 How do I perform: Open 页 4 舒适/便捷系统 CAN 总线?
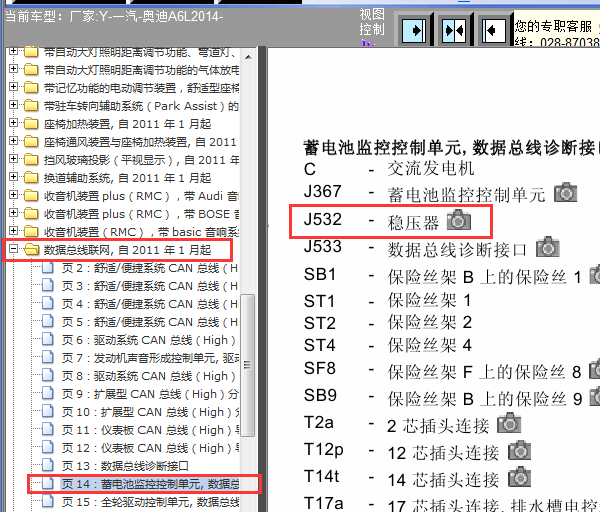[150, 304]
